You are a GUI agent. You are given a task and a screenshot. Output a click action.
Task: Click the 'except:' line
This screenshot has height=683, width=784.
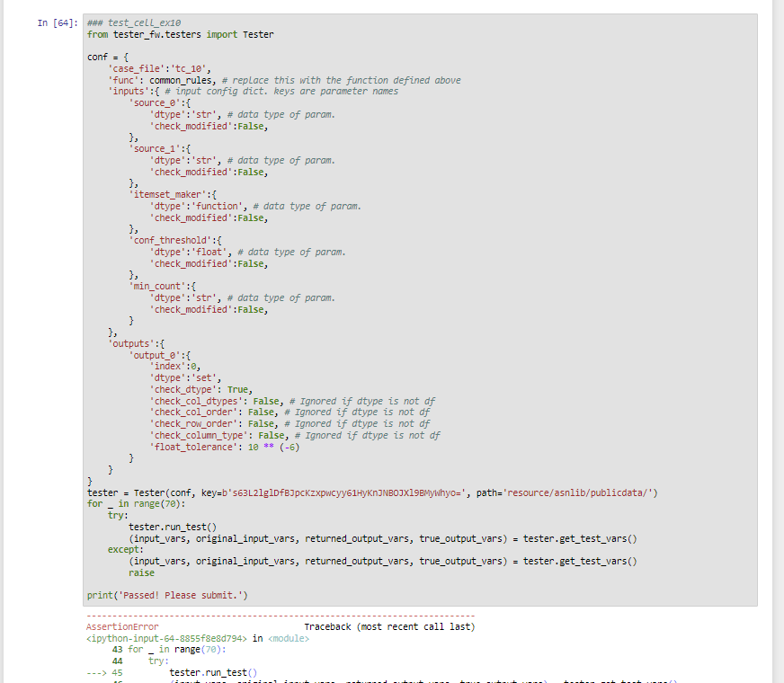point(126,550)
